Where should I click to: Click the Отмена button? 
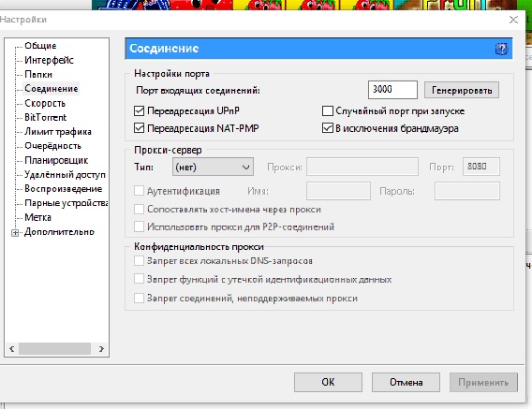pos(406,382)
